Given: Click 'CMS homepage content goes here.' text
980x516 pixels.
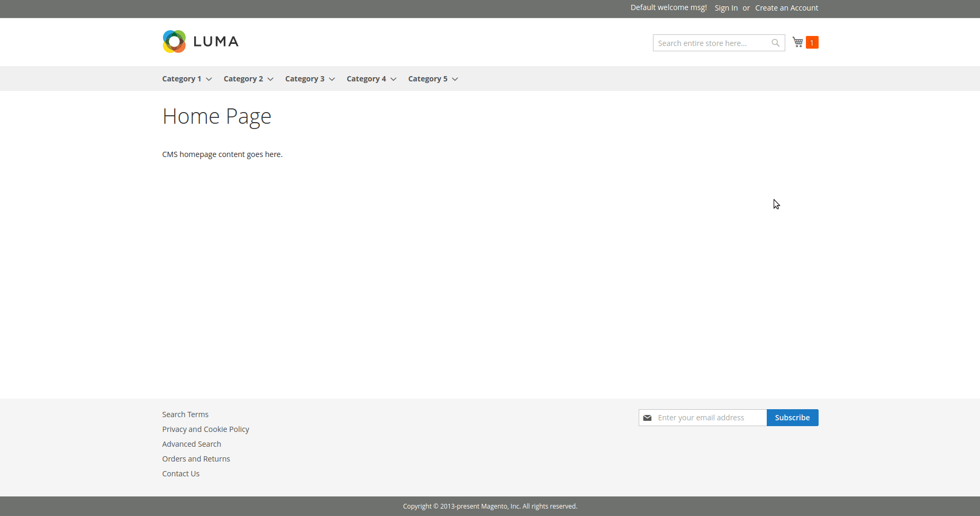Looking at the screenshot, I should pyautogui.click(x=222, y=154).
